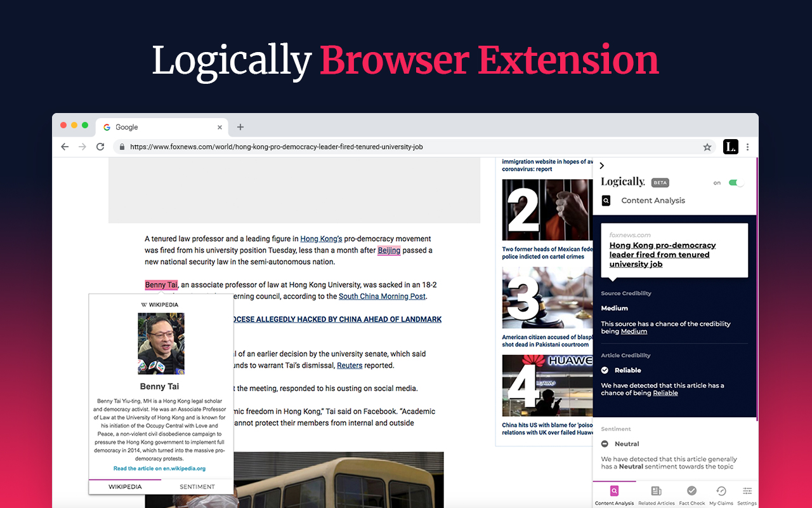Screen dimensions: 812x508
Task: Click the lock icon in address bar
Action: (121, 147)
